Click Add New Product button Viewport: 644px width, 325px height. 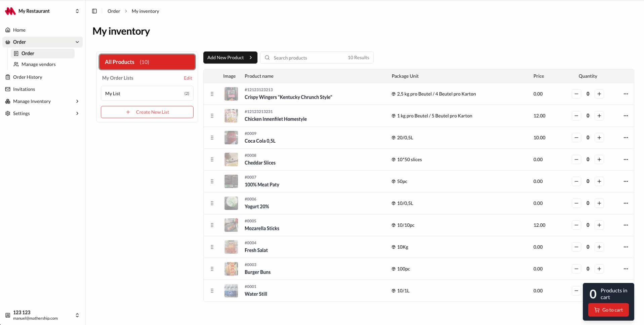pos(230,58)
